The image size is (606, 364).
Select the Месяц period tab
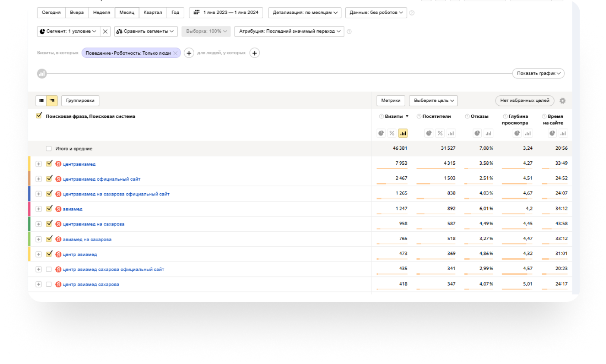(127, 13)
